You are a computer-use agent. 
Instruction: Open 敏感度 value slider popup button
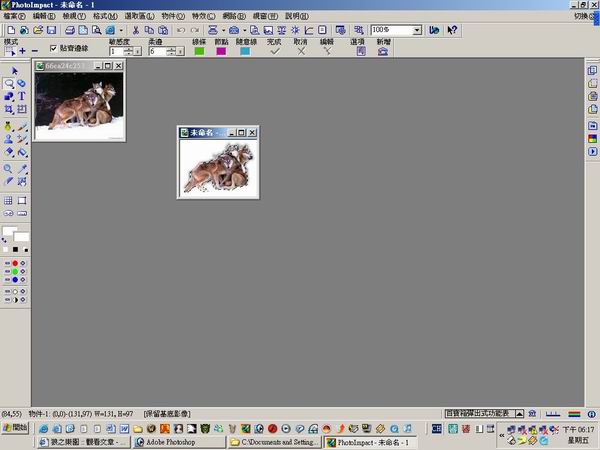(x=137, y=51)
